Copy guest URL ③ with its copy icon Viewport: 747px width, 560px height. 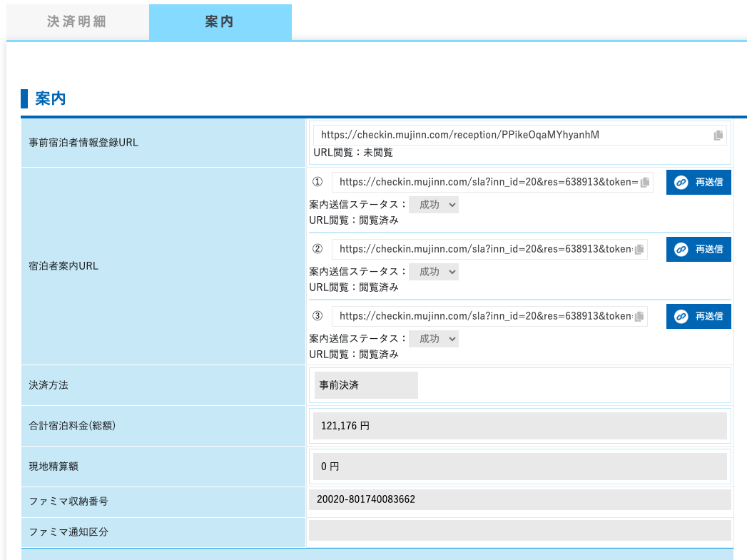pyautogui.click(x=639, y=317)
